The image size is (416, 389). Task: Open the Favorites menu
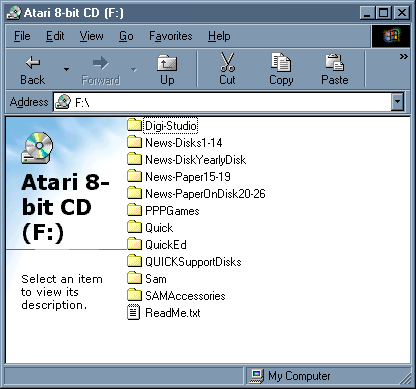(171, 36)
